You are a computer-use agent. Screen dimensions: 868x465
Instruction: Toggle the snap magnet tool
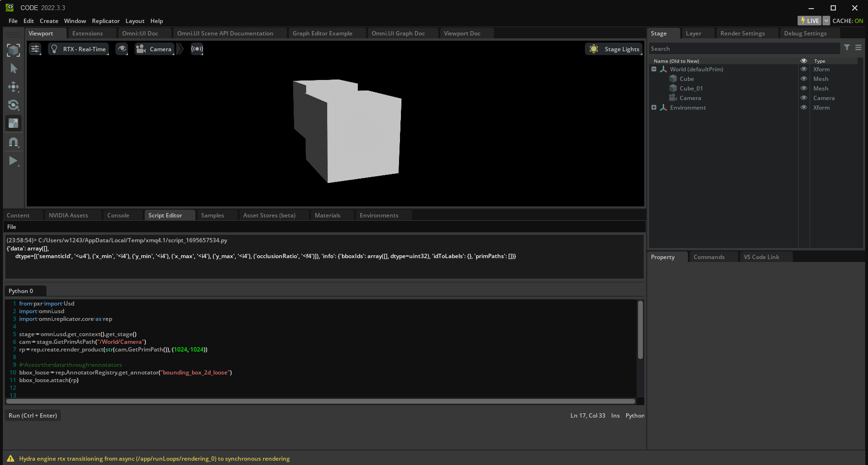tap(13, 142)
